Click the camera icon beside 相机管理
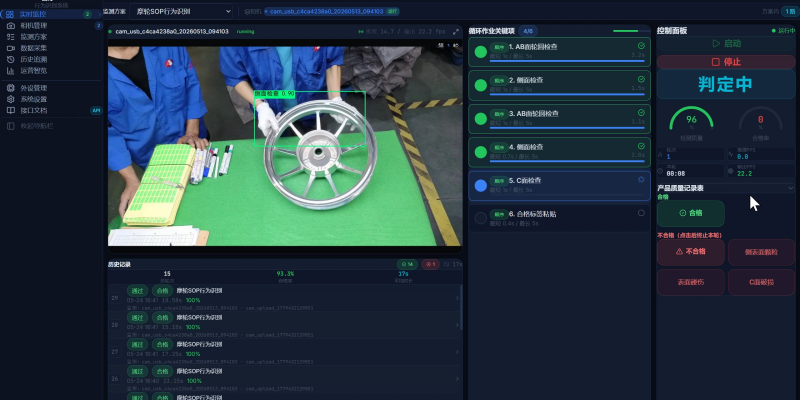800x400 pixels. click(10, 26)
